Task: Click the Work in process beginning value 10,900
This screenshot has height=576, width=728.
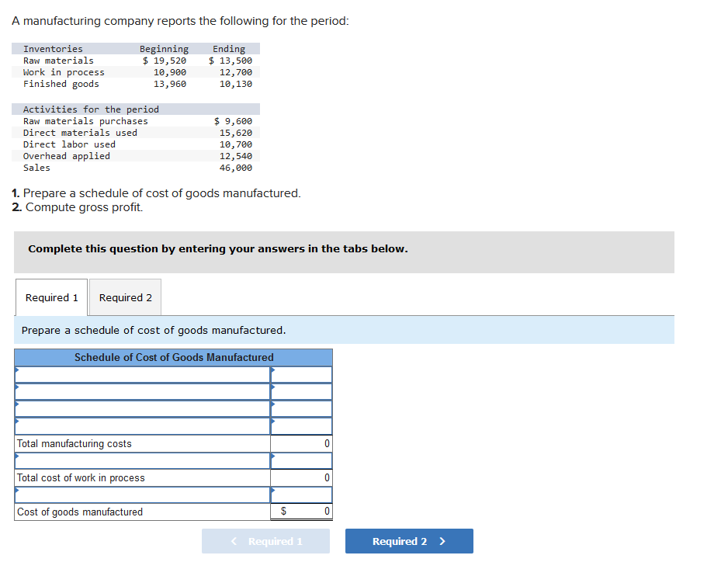Action: (170, 72)
